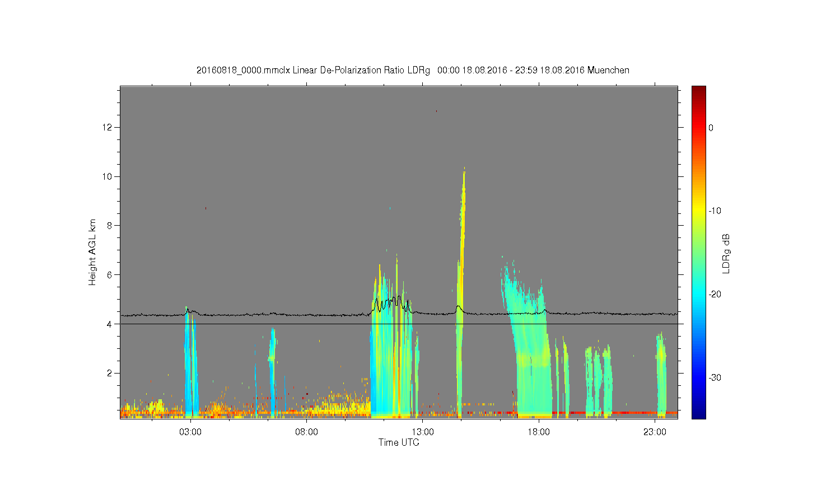Click the colorbar value '0'
840x504 pixels.
(x=711, y=128)
